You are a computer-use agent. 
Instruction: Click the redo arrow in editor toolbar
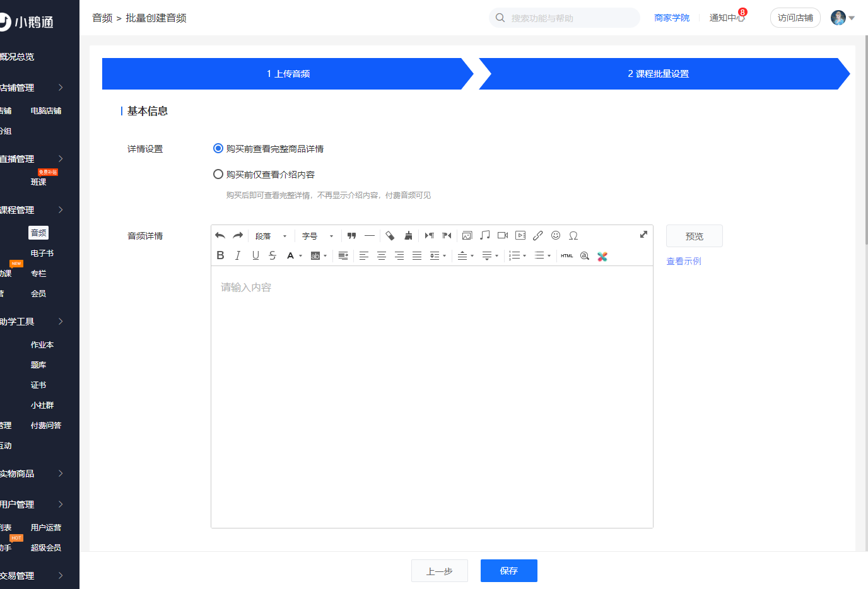[x=238, y=236]
